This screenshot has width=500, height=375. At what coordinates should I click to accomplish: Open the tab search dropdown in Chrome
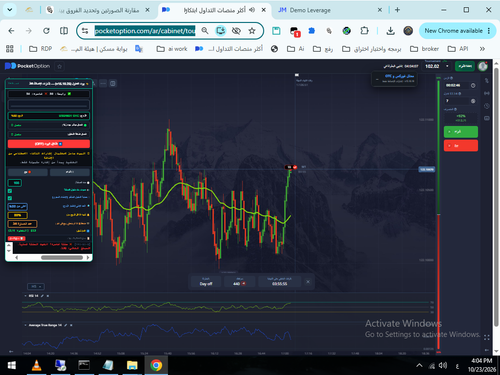10,10
